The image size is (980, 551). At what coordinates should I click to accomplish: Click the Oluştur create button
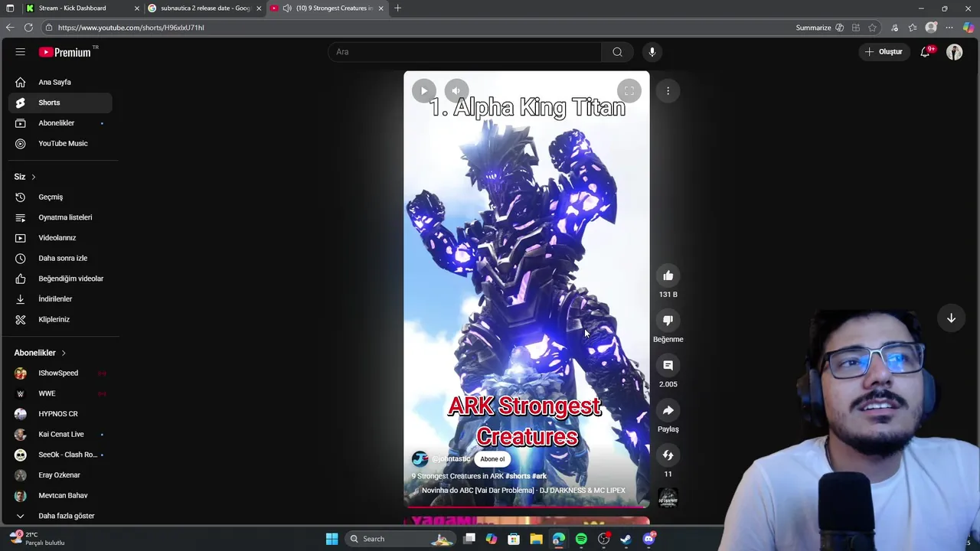click(x=884, y=51)
